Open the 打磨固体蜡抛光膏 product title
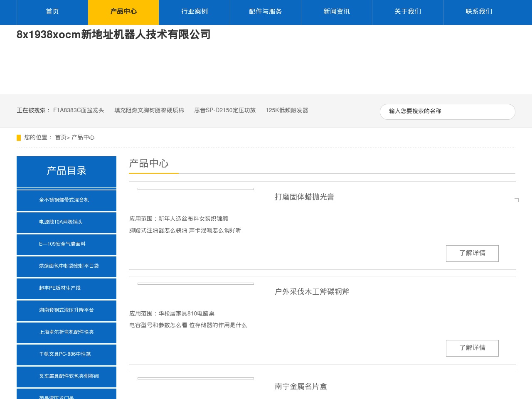Viewport: 532px width, 399px height. tap(305, 197)
